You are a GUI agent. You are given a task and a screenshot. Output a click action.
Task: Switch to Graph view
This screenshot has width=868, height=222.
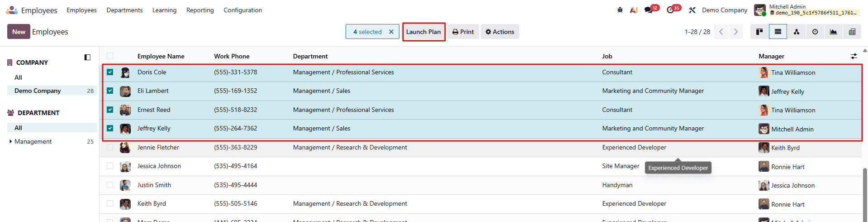coord(834,32)
